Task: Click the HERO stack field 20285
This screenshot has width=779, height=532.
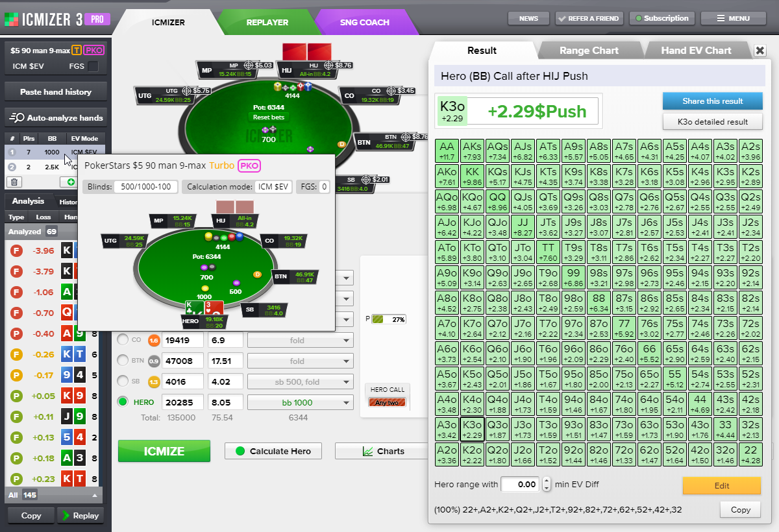Action: point(184,402)
